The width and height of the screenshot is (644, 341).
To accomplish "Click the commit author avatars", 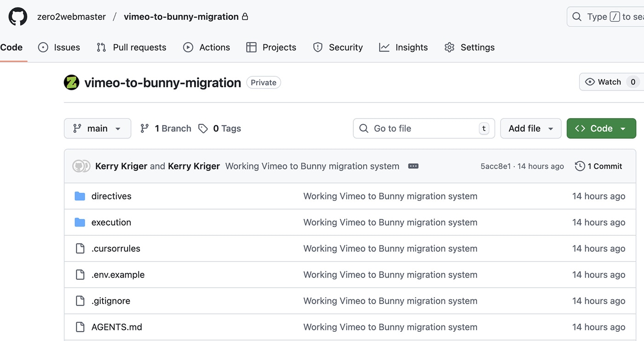I will click(81, 166).
